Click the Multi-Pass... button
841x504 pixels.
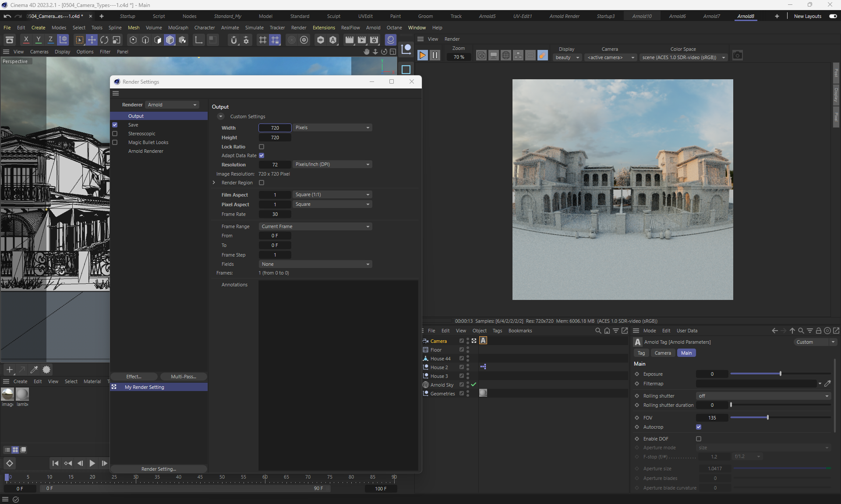(183, 377)
